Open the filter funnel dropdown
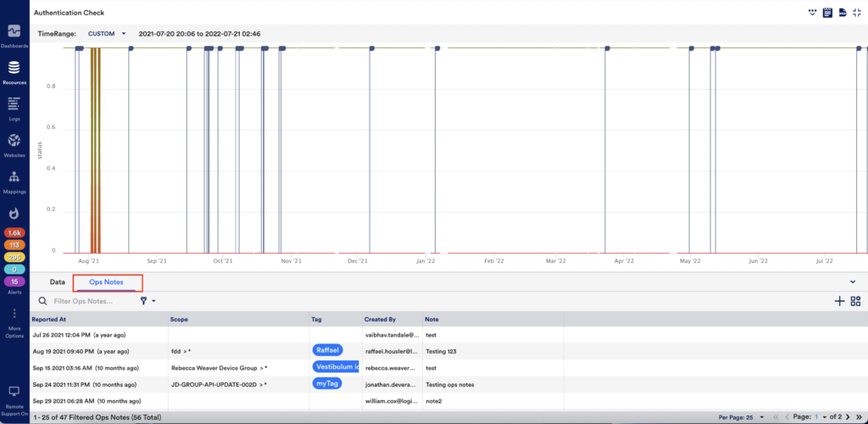Viewport: 868px width, 424px height. tap(147, 300)
